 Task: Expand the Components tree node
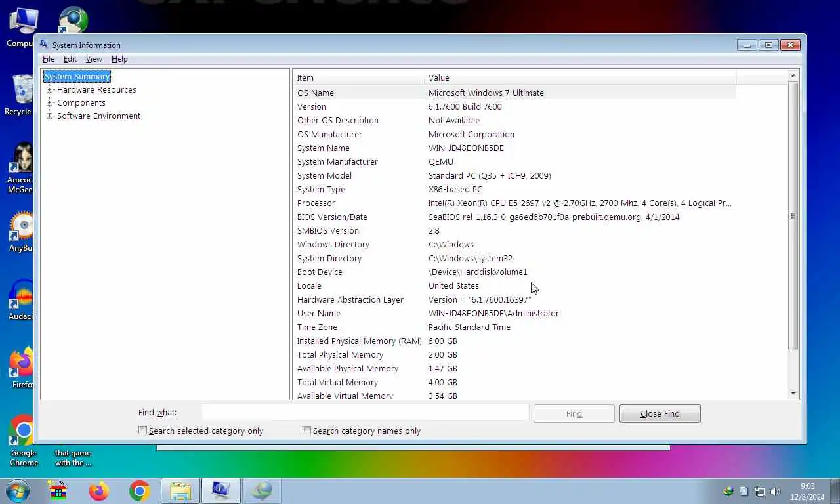pos(49,102)
